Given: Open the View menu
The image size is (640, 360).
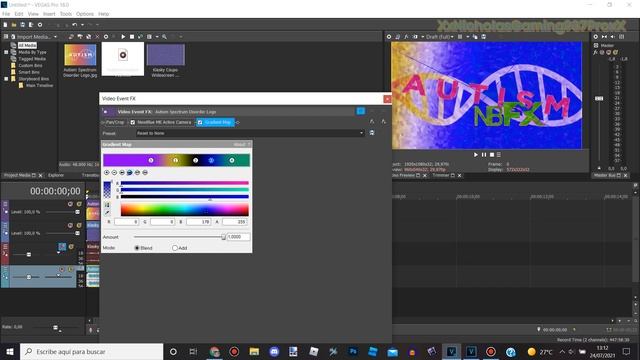Looking at the screenshot, I should 33,14.
